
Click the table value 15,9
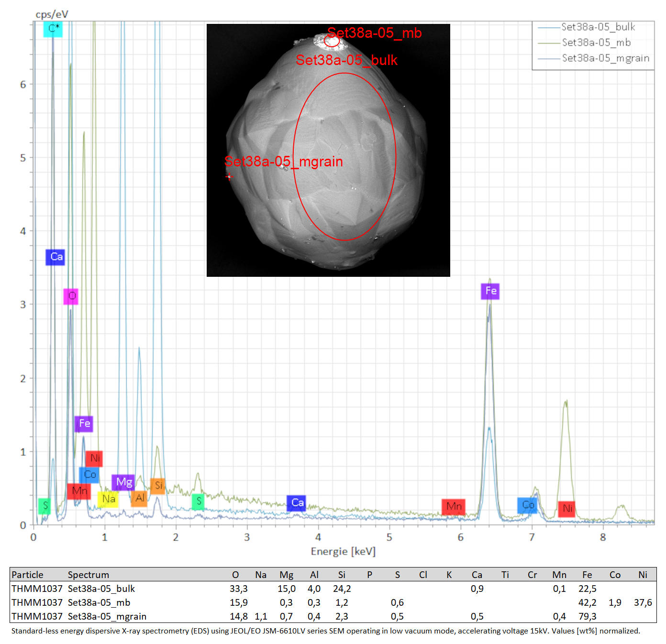click(x=238, y=603)
